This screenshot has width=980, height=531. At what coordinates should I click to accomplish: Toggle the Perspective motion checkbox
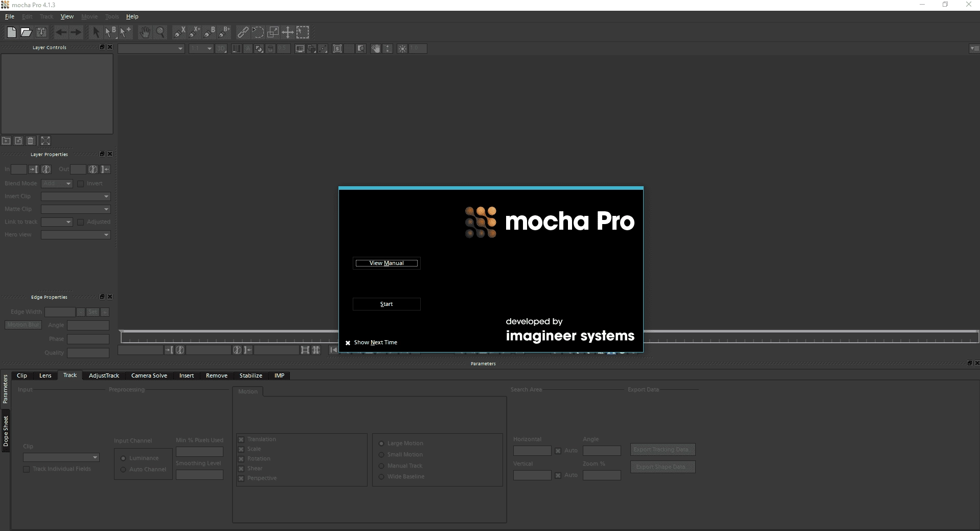241,478
